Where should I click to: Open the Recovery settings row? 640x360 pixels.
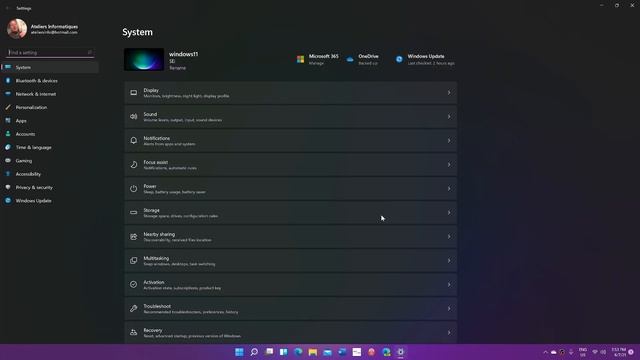click(x=291, y=333)
